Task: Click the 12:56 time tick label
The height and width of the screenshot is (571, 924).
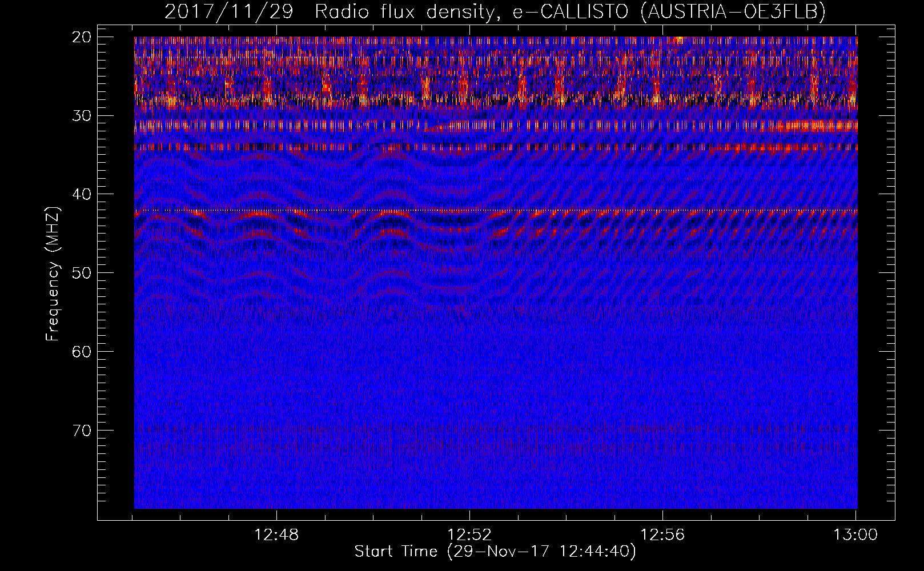Action: click(x=662, y=535)
